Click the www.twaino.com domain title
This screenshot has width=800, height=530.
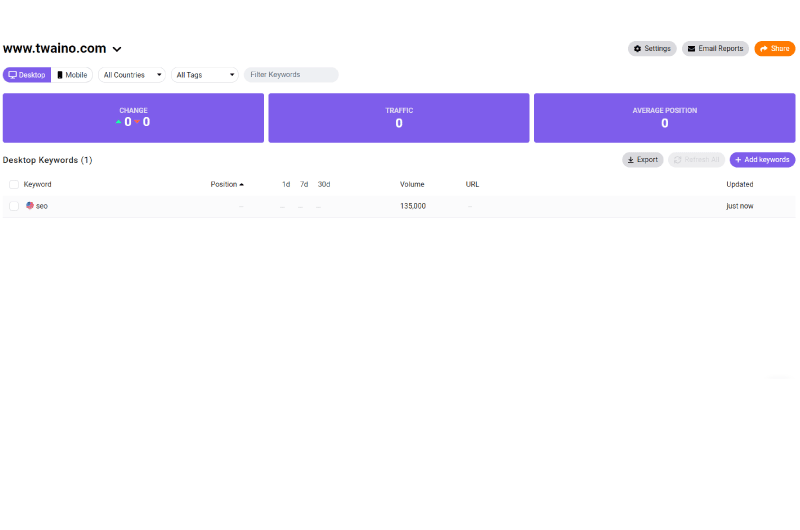click(x=55, y=48)
